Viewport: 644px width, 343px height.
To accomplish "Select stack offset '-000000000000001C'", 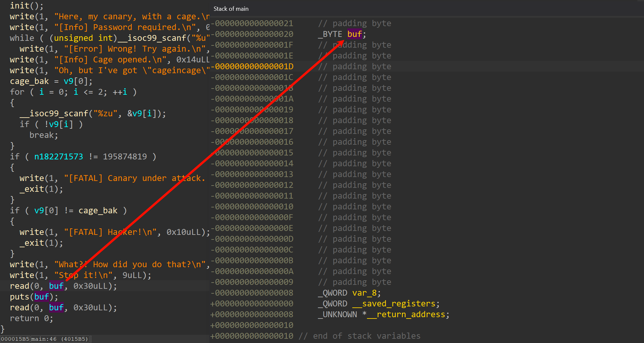I will (x=252, y=77).
